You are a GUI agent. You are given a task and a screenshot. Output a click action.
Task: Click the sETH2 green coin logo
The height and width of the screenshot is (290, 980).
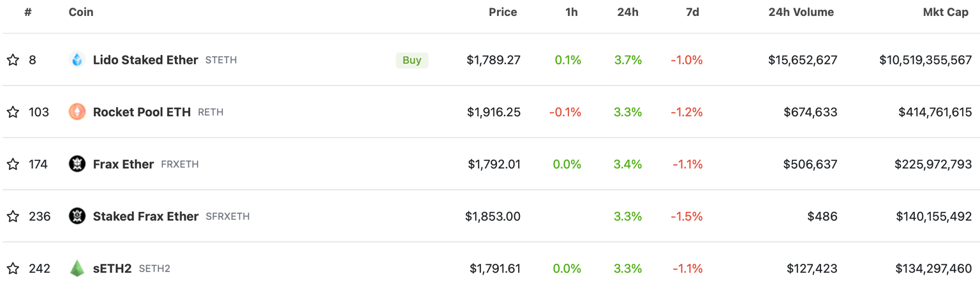coord(77,268)
